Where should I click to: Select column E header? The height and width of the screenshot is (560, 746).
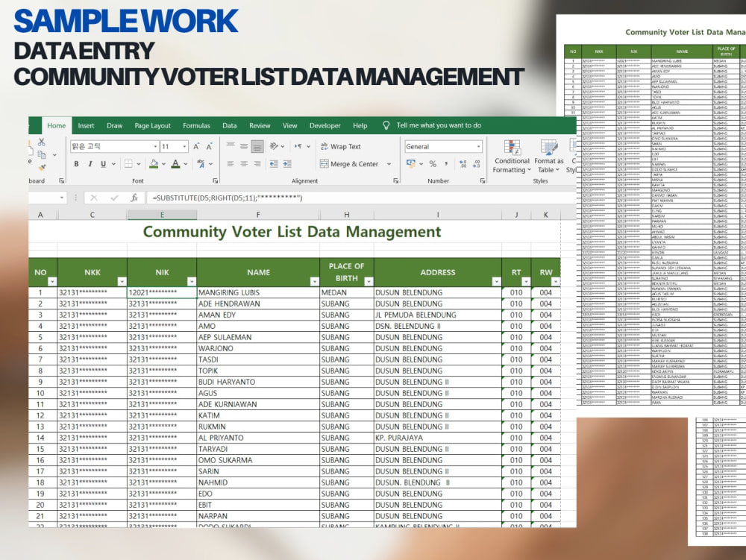(162, 215)
